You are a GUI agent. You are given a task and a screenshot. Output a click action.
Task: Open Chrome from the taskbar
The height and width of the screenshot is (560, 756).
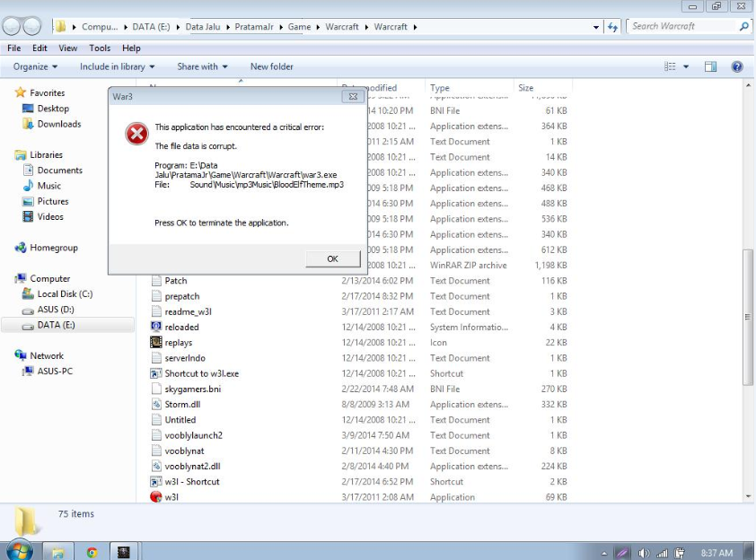pos(92,552)
